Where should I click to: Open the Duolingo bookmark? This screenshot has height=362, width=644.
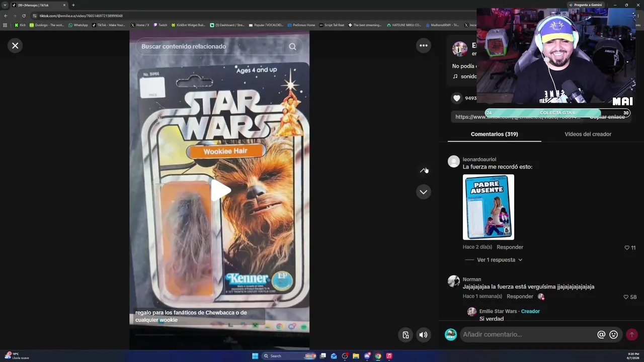tap(47, 25)
